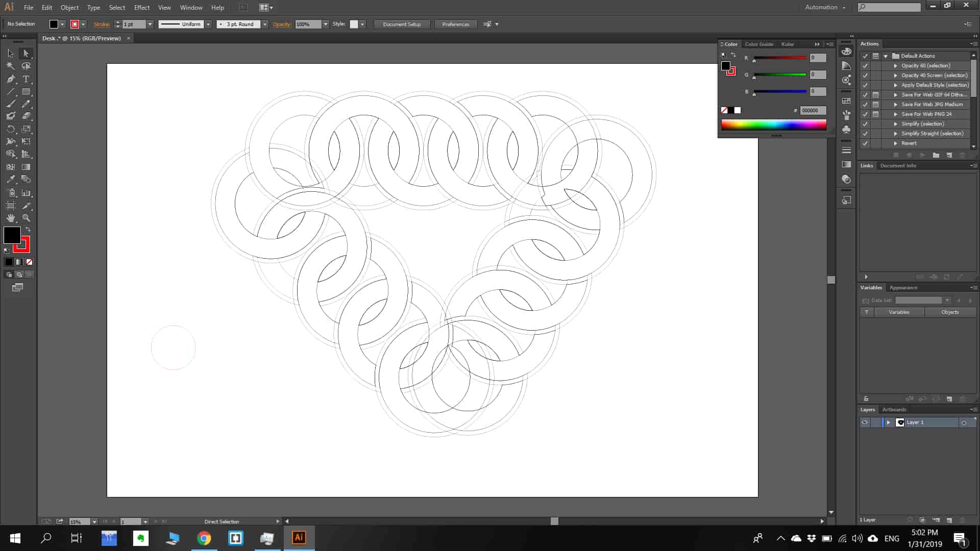The height and width of the screenshot is (551, 980).
Task: Click the Preferences button
Action: [x=455, y=24]
